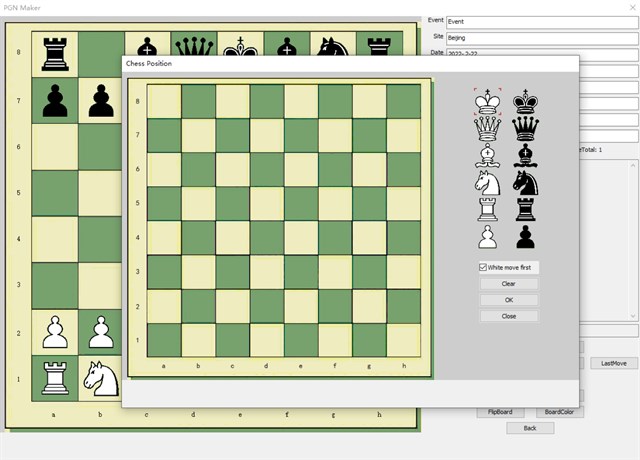The height and width of the screenshot is (460, 640).
Task: Click empty square b4 on main board
Action: click(101, 239)
